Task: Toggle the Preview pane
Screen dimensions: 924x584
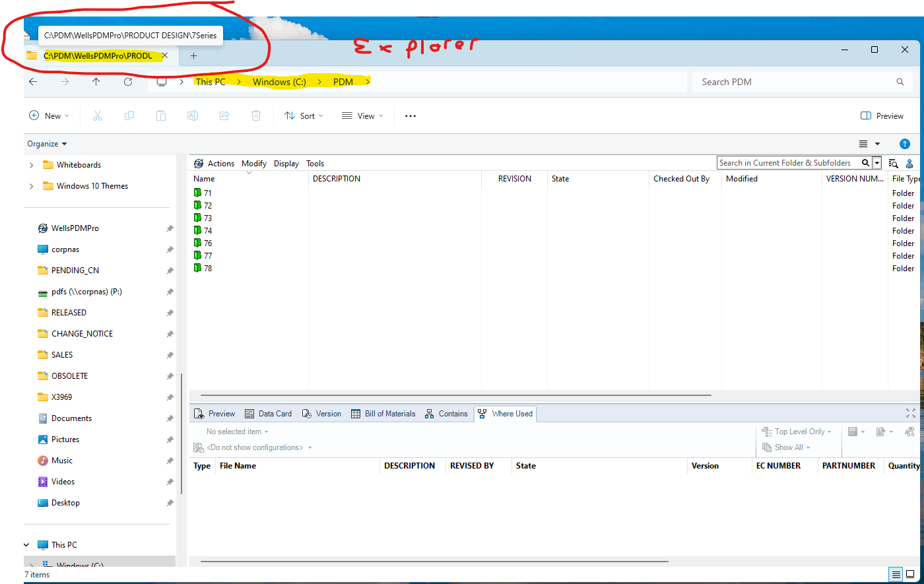Action: 882,115
